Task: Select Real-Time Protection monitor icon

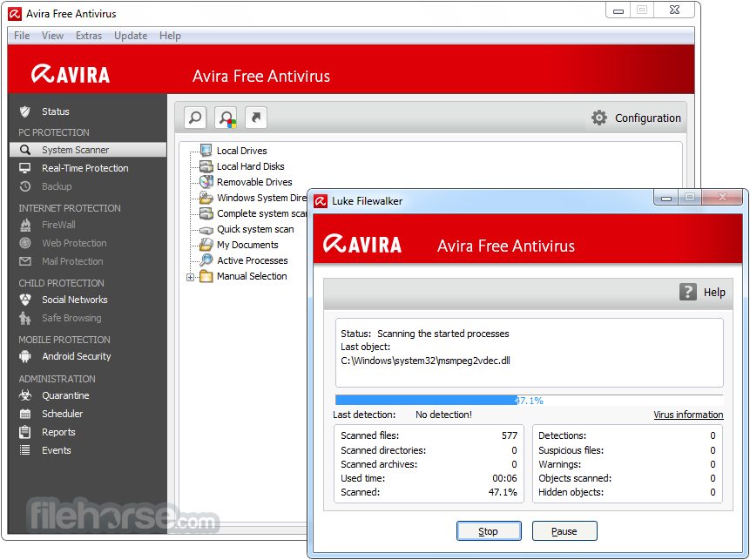Action: click(x=25, y=168)
